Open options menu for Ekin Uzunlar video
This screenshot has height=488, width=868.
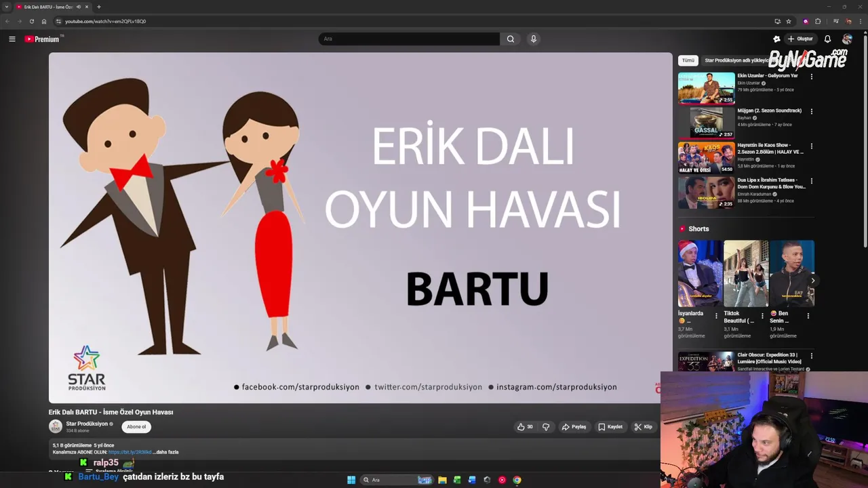click(812, 77)
